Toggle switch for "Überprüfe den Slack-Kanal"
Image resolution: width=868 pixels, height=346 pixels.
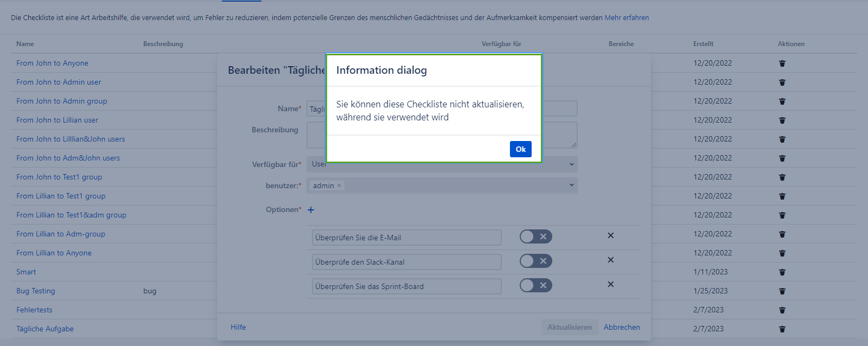pyautogui.click(x=535, y=261)
